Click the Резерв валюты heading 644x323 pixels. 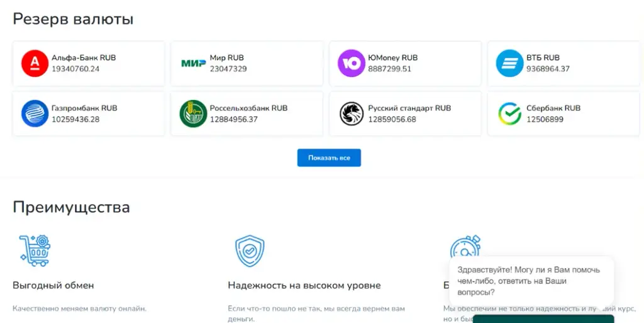point(73,20)
